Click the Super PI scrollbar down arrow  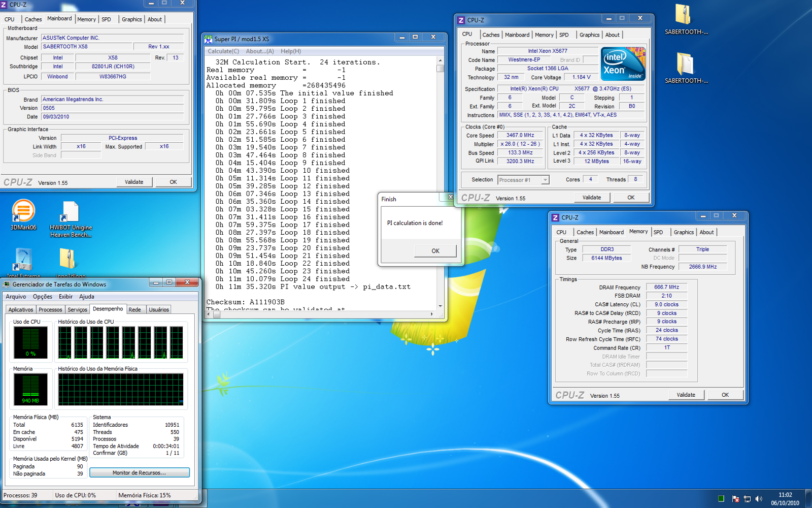click(x=440, y=306)
